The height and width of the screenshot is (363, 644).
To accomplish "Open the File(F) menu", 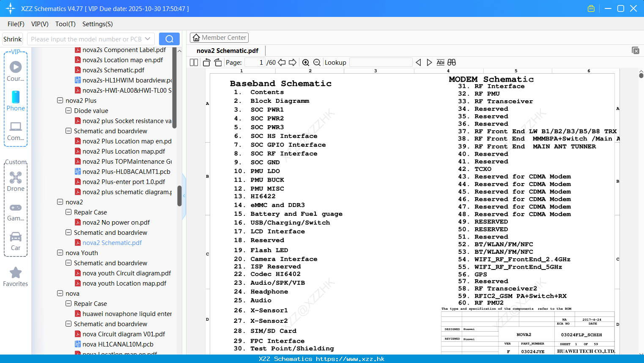I will click(16, 24).
